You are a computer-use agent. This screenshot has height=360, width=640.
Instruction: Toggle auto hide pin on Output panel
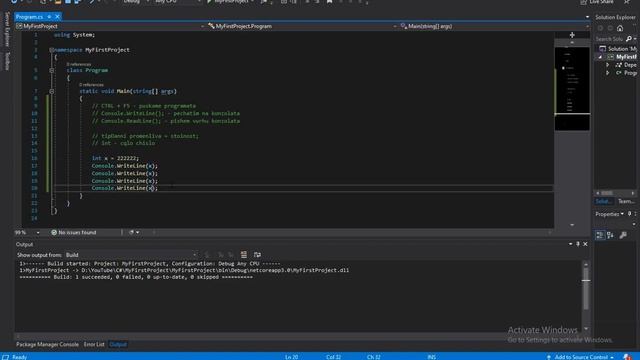click(578, 244)
